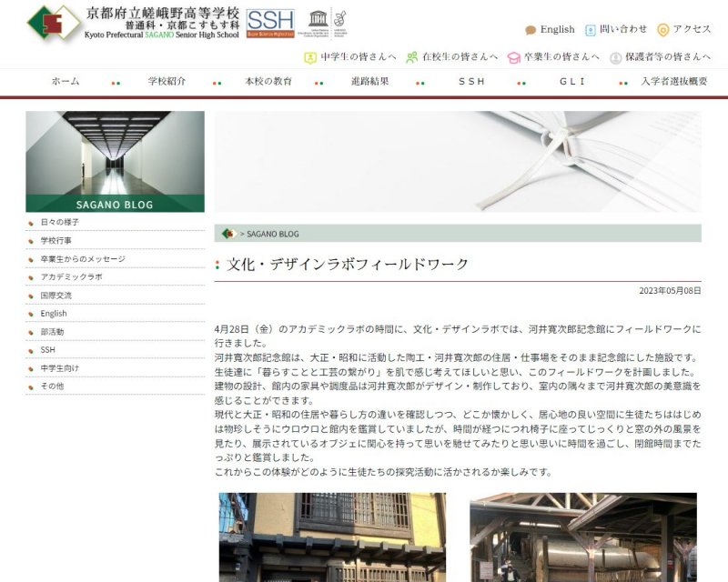Select ホーム in navigation bar
The image size is (728, 582).
pos(66,81)
